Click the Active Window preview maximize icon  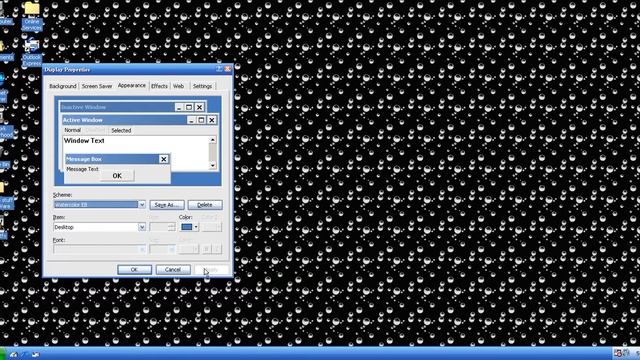201,120
